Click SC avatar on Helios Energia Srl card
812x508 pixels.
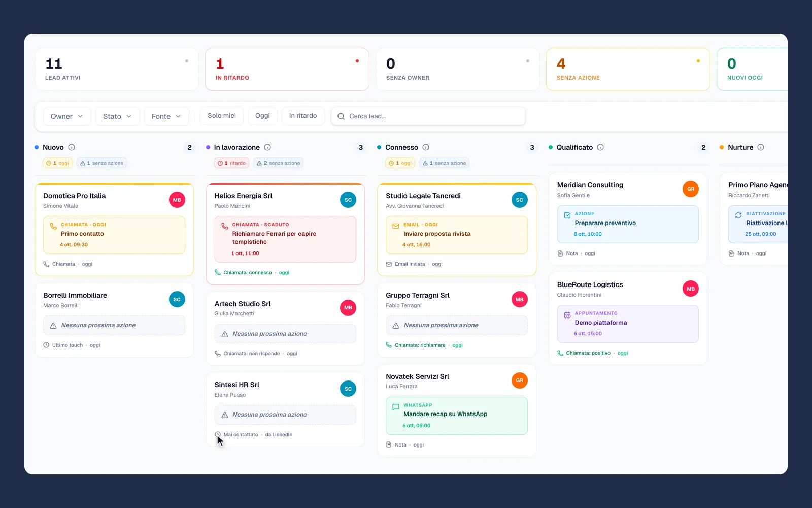(348, 200)
